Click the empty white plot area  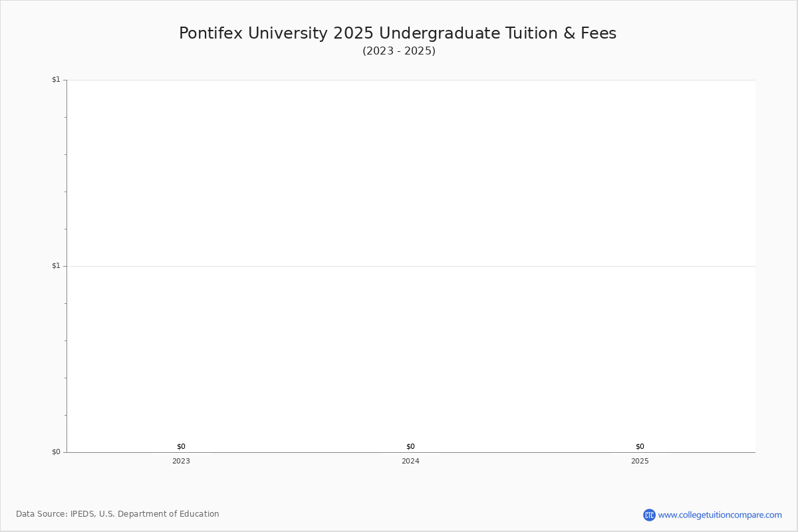point(411,173)
